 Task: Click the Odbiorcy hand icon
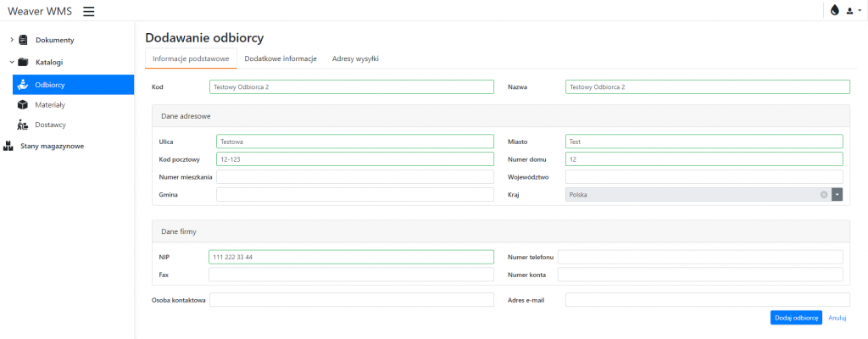(x=23, y=85)
